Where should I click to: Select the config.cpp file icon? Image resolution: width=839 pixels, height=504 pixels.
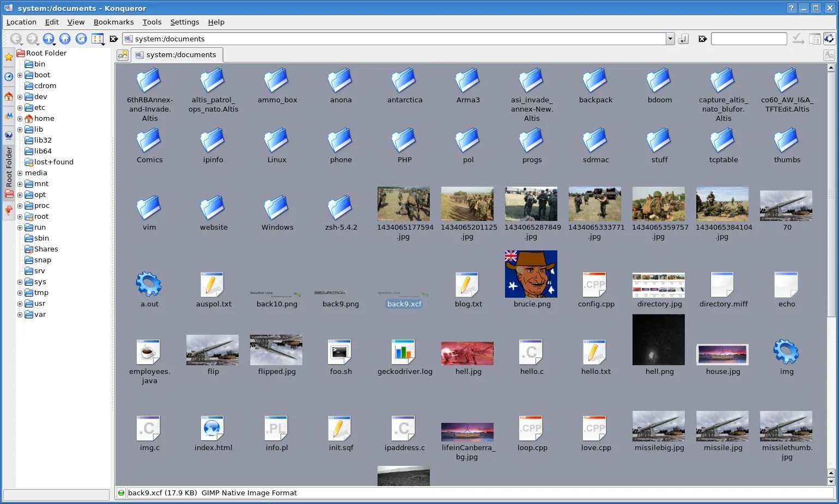click(595, 284)
